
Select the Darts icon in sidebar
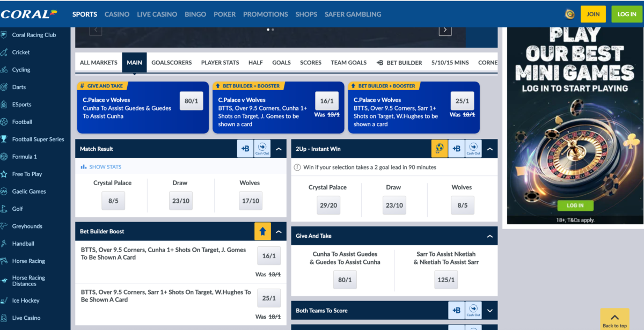point(4,87)
